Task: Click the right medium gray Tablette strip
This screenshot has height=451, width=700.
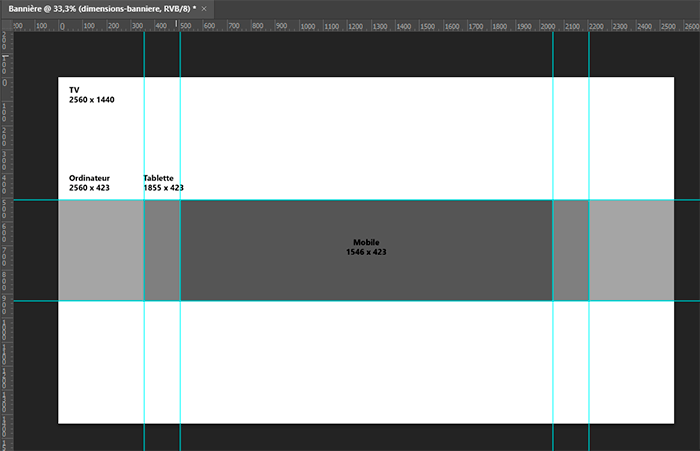Action: coord(570,250)
